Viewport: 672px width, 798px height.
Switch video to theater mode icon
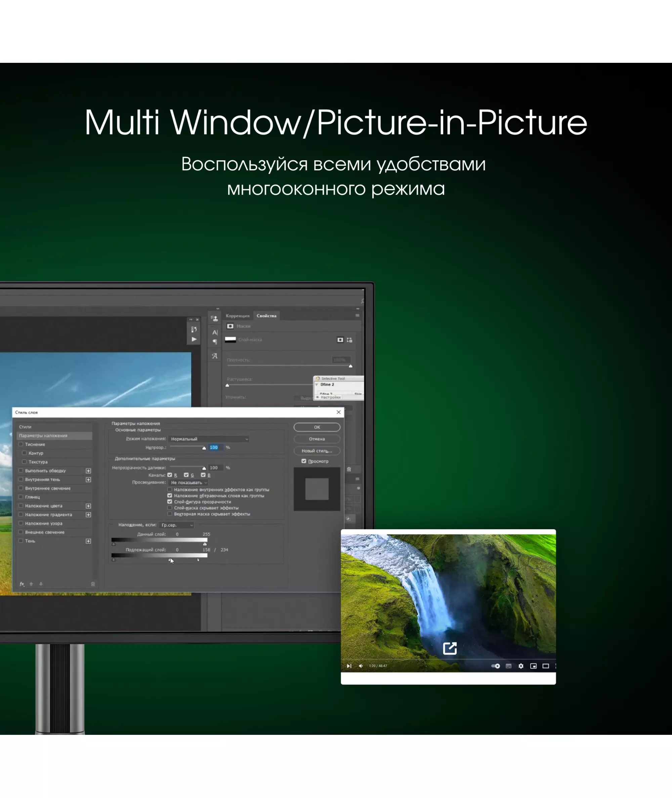click(546, 666)
